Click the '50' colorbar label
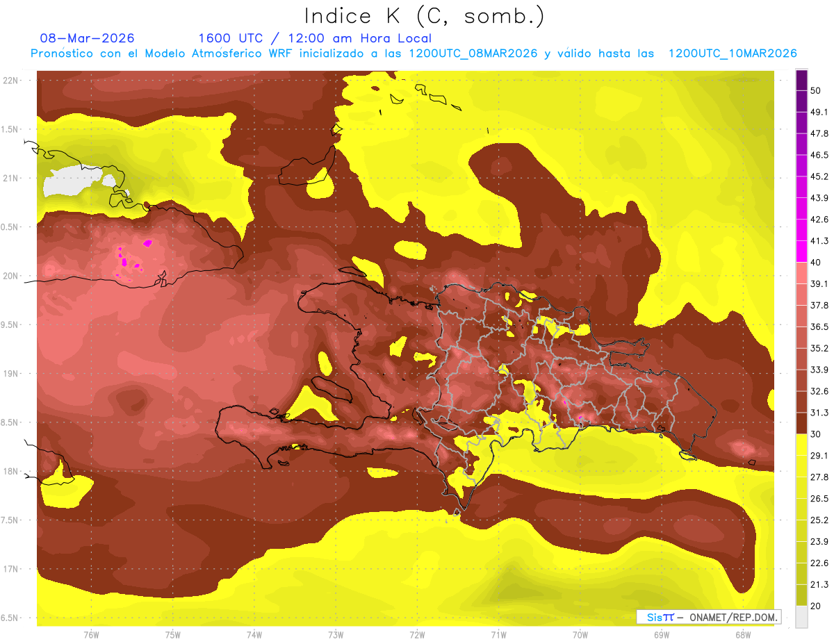 [x=816, y=90]
